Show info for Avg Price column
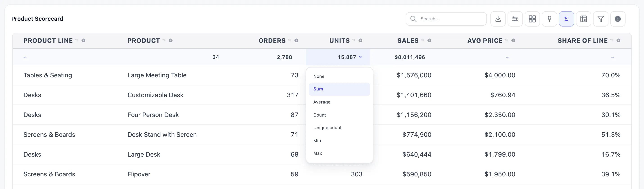The height and width of the screenshot is (189, 644). tap(513, 40)
